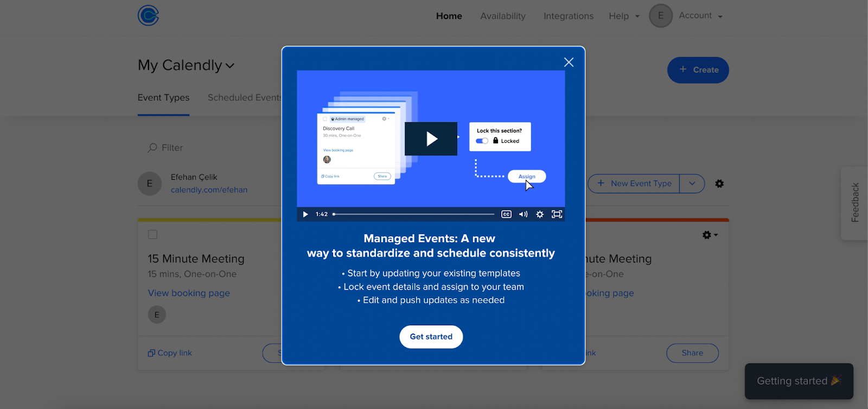Expand the My Calendly dropdown chevron
The image size is (868, 409).
pos(230,66)
